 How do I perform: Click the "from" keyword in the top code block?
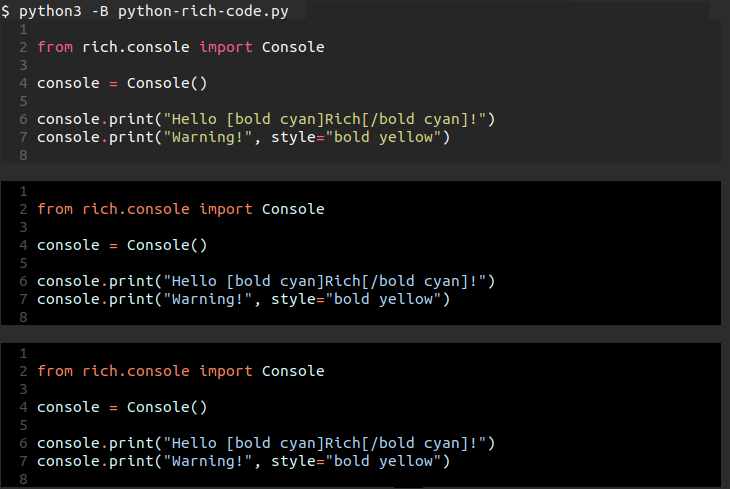pyautogui.click(x=54, y=47)
